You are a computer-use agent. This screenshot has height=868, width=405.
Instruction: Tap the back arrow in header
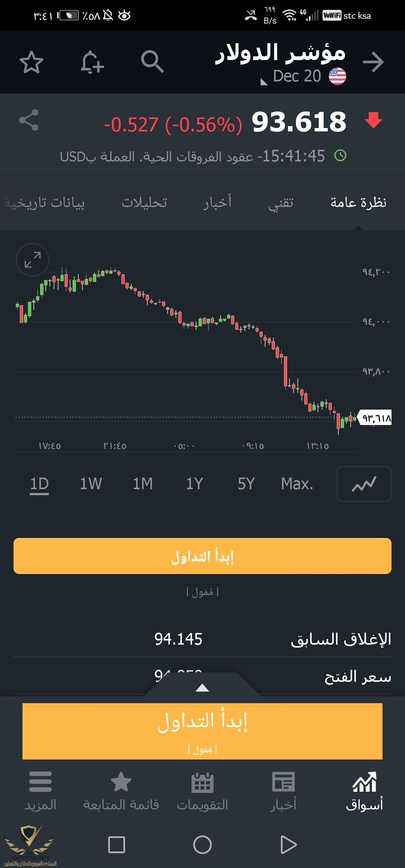373,62
